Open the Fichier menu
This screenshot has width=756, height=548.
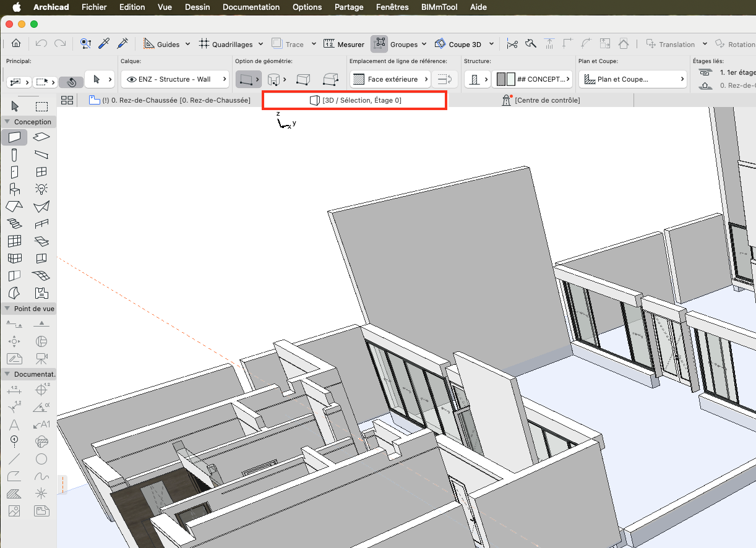tap(94, 7)
